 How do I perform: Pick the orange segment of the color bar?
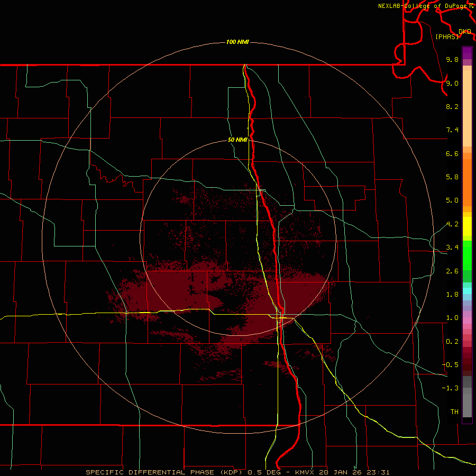pos(467,183)
